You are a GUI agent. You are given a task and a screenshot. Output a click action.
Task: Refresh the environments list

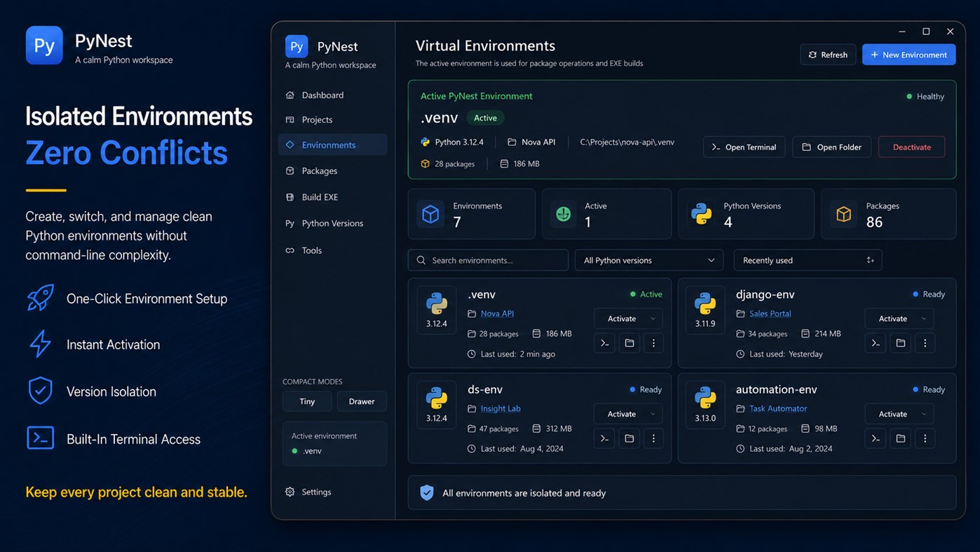coord(828,55)
